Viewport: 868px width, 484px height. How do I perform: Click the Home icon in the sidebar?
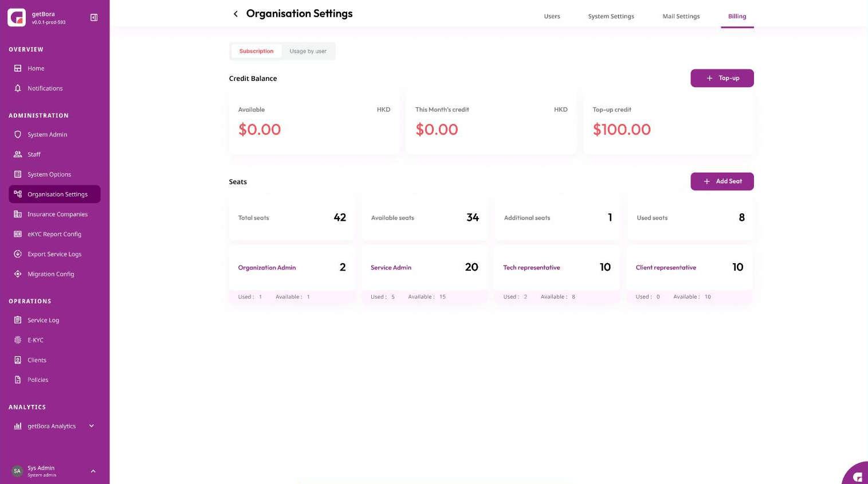[x=18, y=68]
